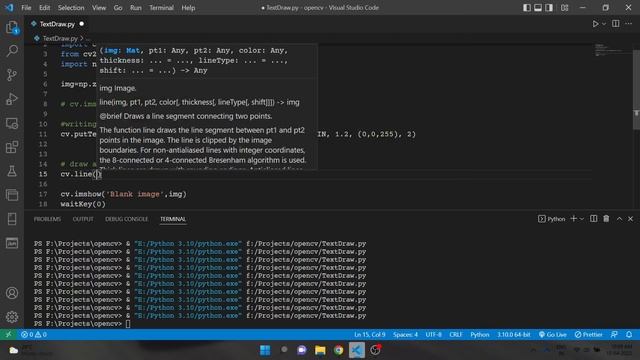Click the Prettier status item

tap(588, 335)
